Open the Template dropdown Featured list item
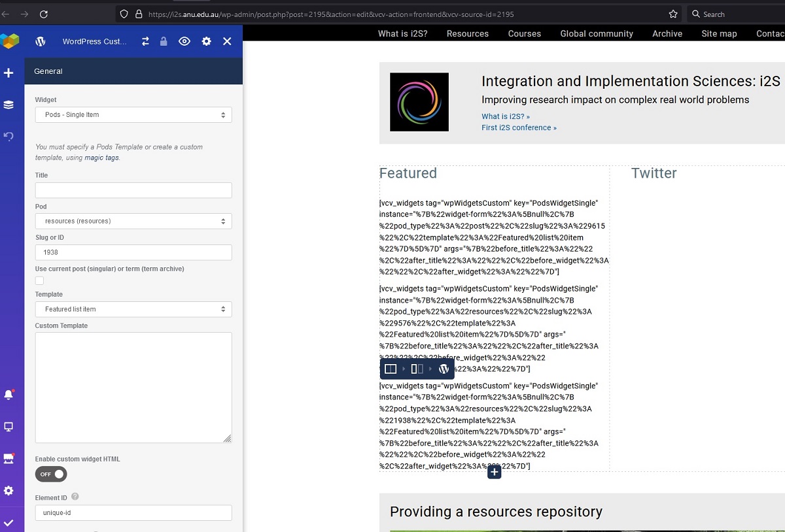This screenshot has width=785, height=532. [x=133, y=310]
